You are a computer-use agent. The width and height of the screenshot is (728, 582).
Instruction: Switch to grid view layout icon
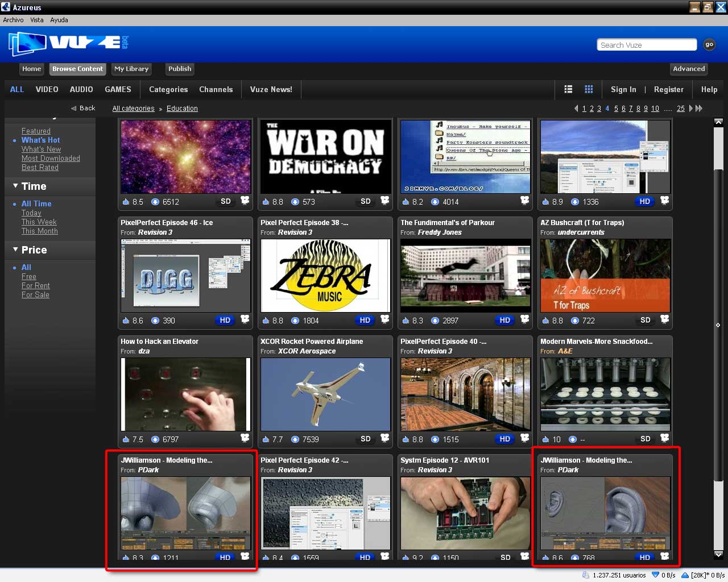589,89
